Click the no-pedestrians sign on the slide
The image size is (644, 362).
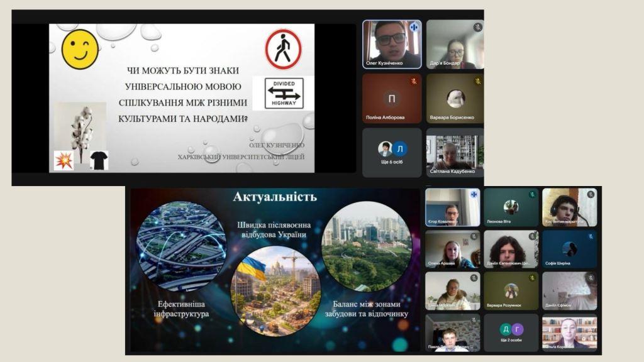point(283,49)
